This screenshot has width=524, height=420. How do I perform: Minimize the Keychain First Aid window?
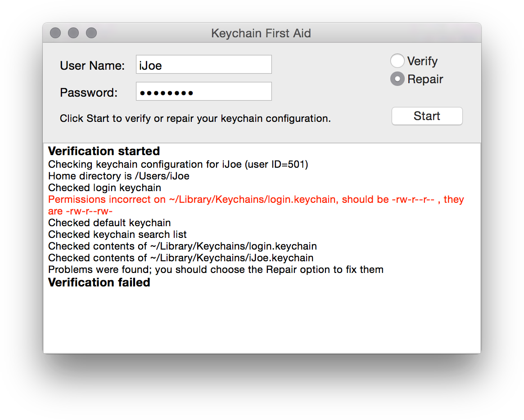[73, 33]
